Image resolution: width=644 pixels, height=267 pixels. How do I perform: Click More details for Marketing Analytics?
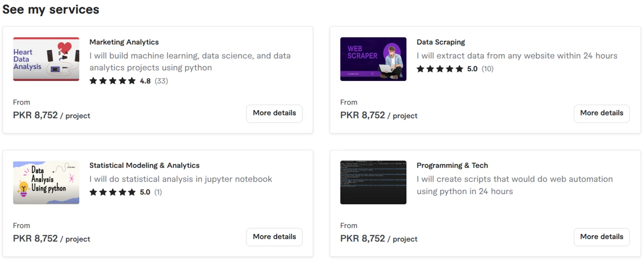[274, 114]
